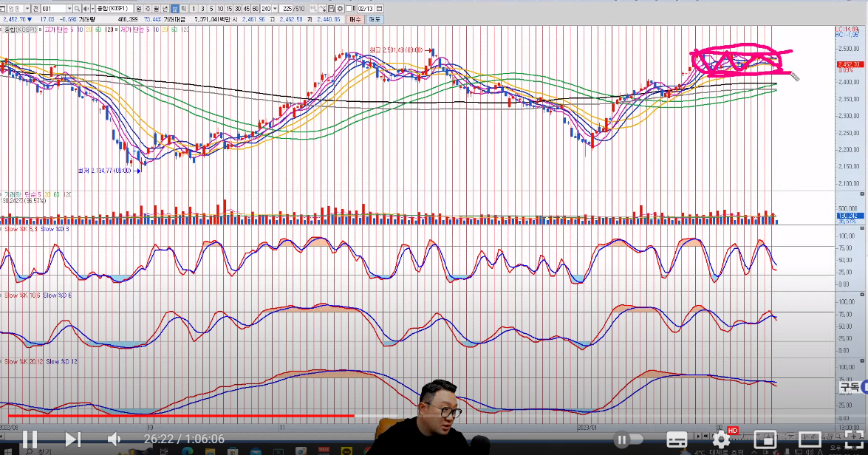Click the Slow %K 10,6 panel corner square icon

(x=862, y=295)
